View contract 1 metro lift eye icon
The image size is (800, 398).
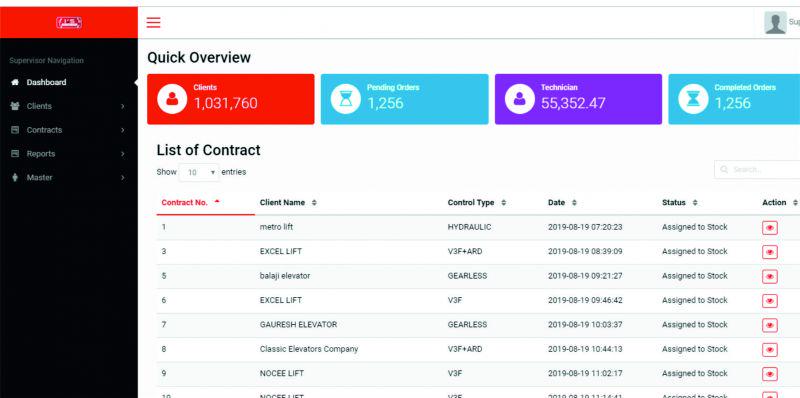click(x=769, y=228)
